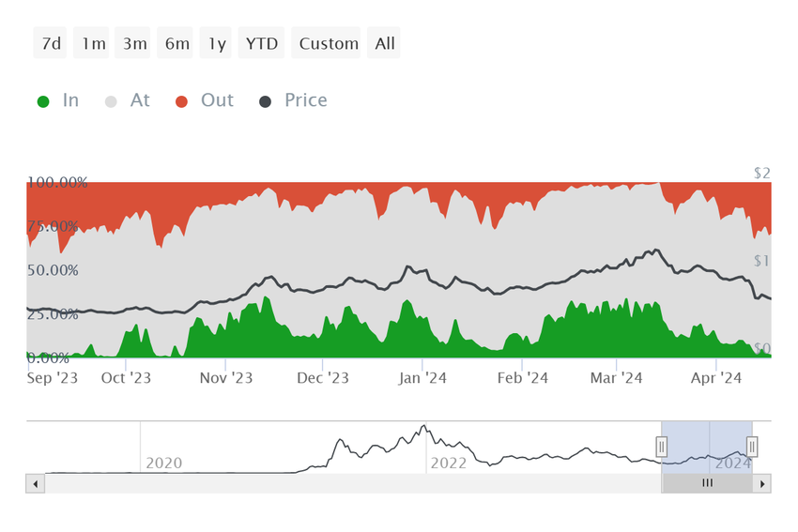Toggle the gray At series legend dot
Image resolution: width=798 pixels, height=532 pixels.
[111, 101]
